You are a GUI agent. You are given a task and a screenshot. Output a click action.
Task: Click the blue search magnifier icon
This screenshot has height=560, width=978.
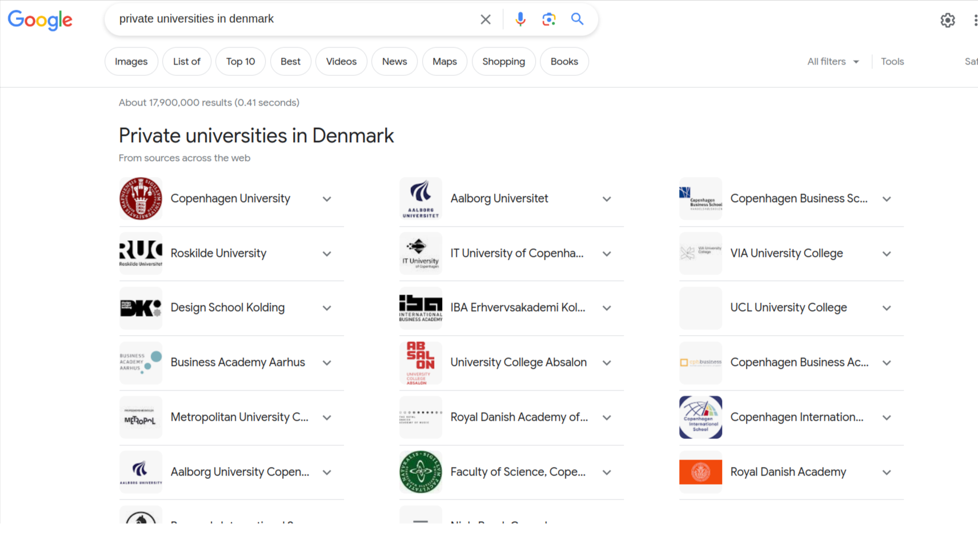(x=578, y=19)
